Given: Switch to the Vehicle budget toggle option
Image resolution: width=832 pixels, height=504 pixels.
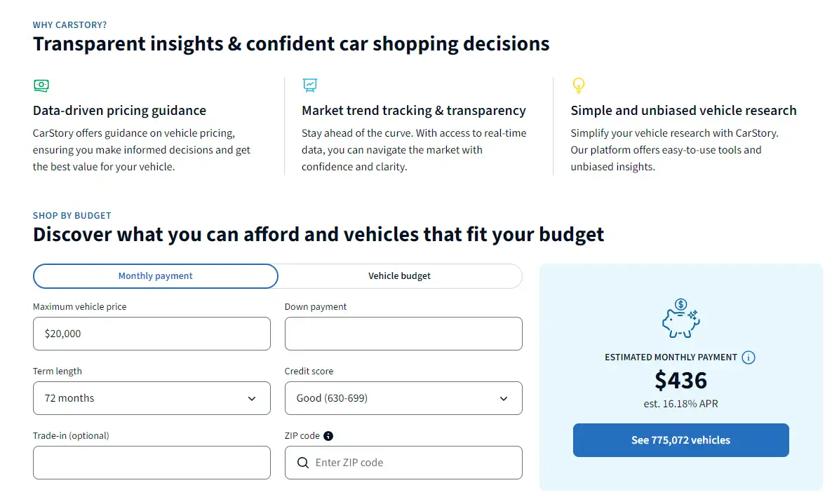Looking at the screenshot, I should (400, 276).
